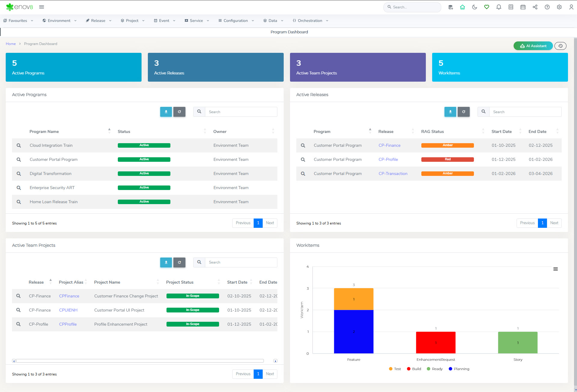Open the hamburger menu beside enov8 logo
The image size is (577, 392).
click(x=41, y=7)
